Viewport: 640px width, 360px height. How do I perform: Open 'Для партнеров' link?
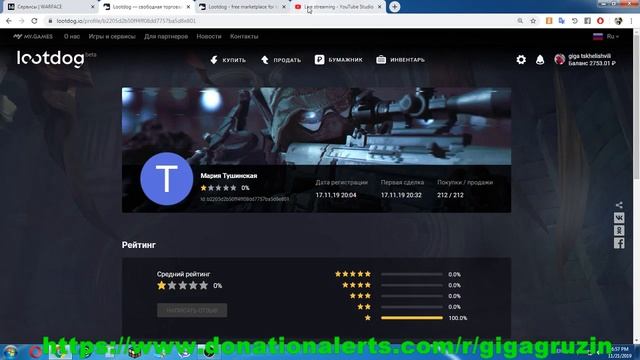[x=166, y=36]
